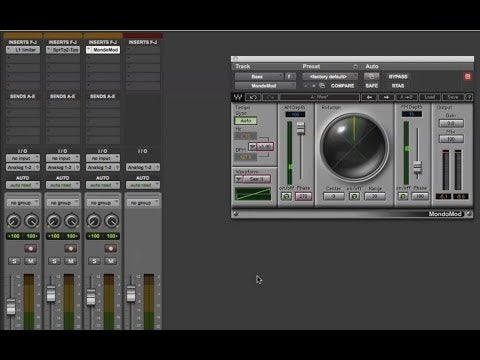Open the automation enable icon under Auto
This screenshot has height=360, width=480.
pos(371,76)
